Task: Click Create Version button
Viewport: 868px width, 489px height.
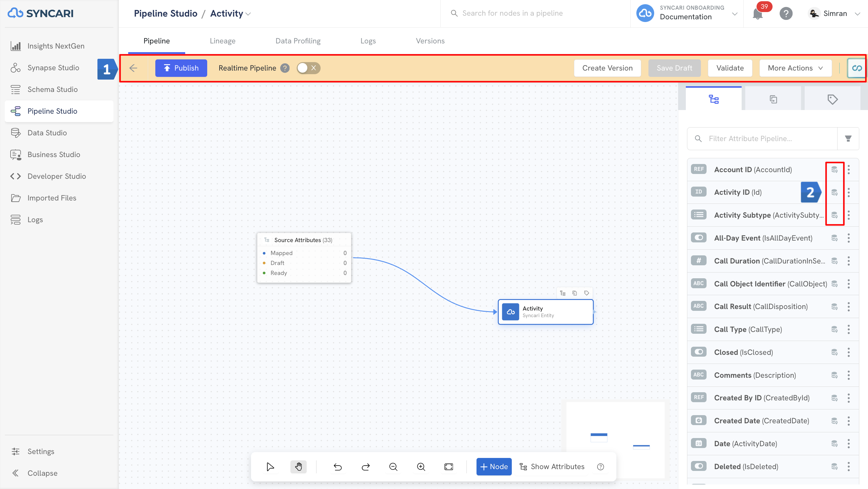Action: [x=607, y=68]
